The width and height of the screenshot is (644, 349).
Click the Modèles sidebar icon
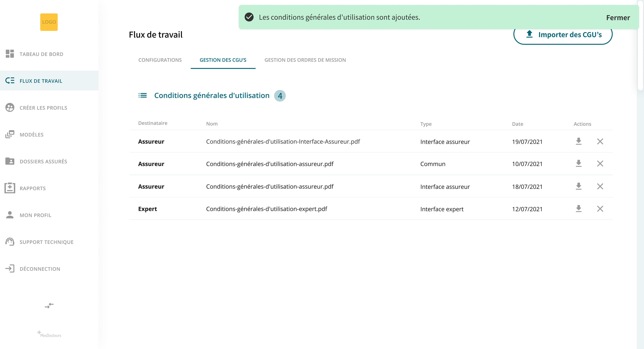click(10, 134)
